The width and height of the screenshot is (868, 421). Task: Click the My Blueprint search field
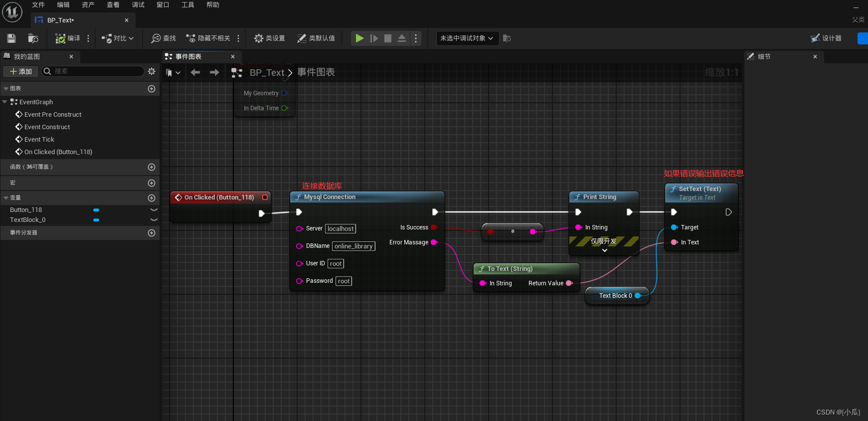click(93, 71)
